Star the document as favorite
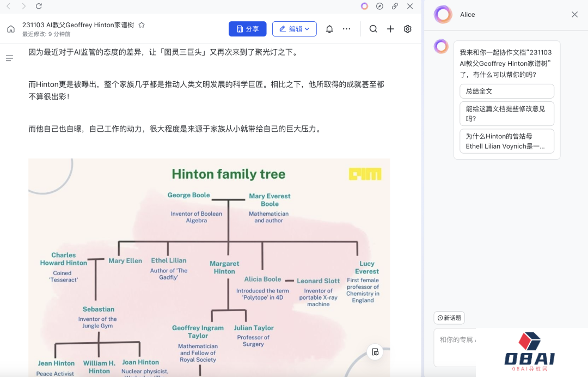 [142, 25]
